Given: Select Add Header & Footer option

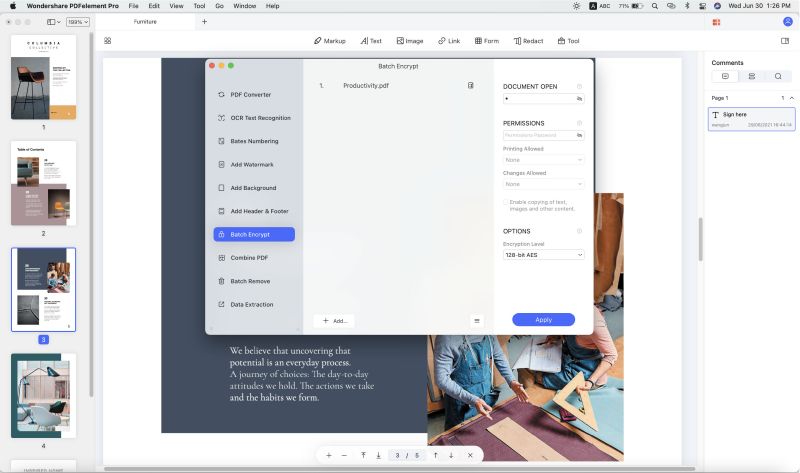Looking at the screenshot, I should (254, 211).
